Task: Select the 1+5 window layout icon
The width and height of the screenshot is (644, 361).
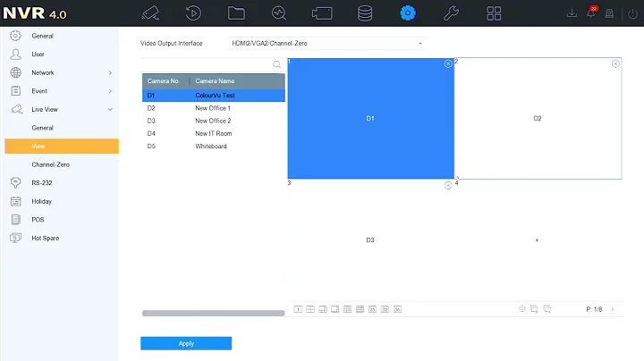Action: 323,309
